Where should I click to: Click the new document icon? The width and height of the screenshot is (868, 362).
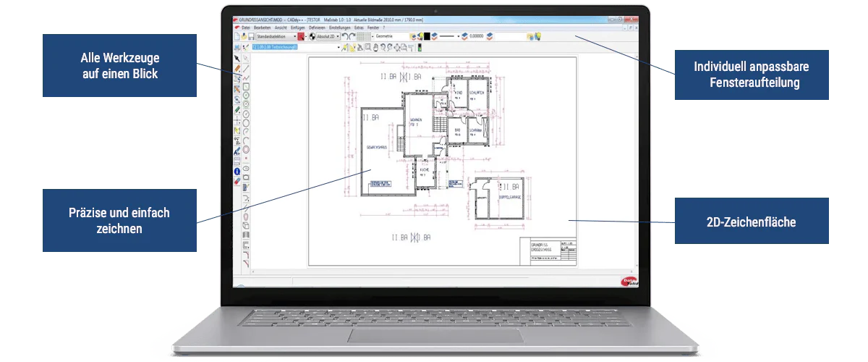tap(237, 35)
